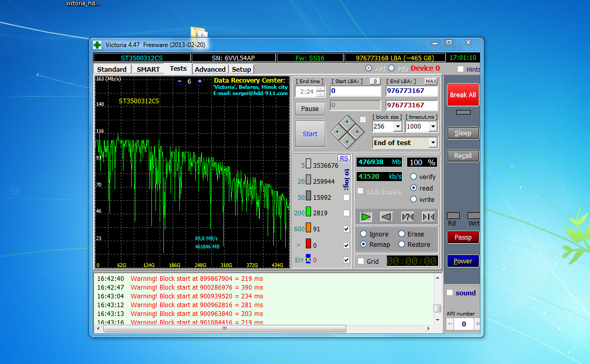
Task: Click the Rd indicator box
Action: pyautogui.click(x=453, y=216)
